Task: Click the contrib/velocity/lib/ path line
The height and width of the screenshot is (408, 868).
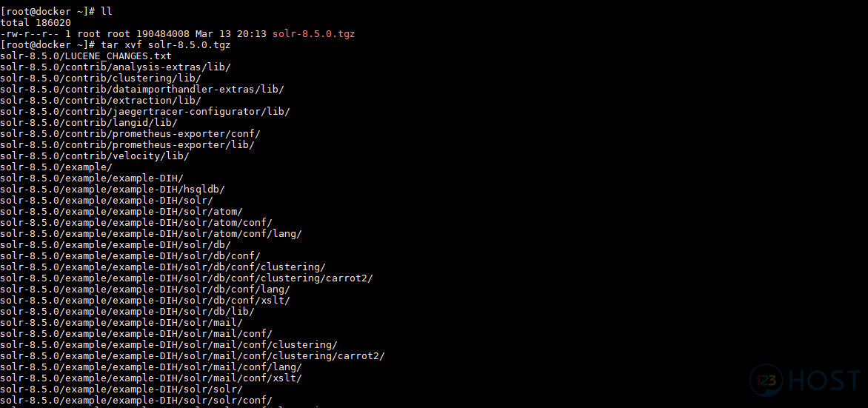Action: [95, 155]
